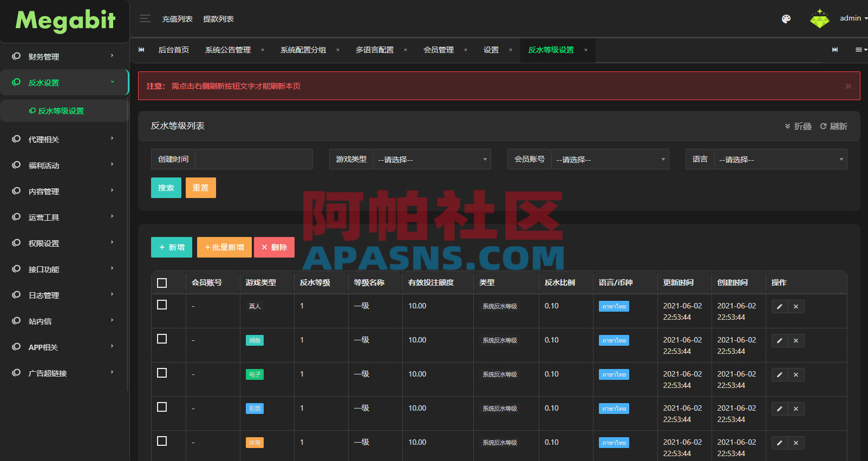
Task: Close the 会员管理 tab
Action: pos(466,50)
